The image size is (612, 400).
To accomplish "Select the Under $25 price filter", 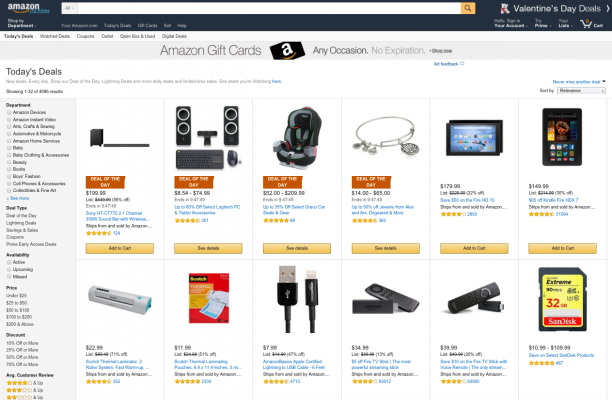I will click(x=16, y=296).
